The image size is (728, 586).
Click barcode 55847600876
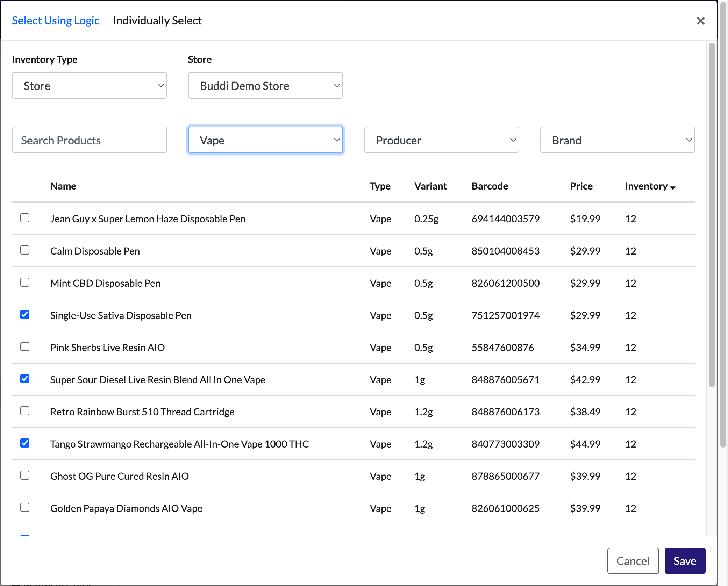pyautogui.click(x=503, y=348)
